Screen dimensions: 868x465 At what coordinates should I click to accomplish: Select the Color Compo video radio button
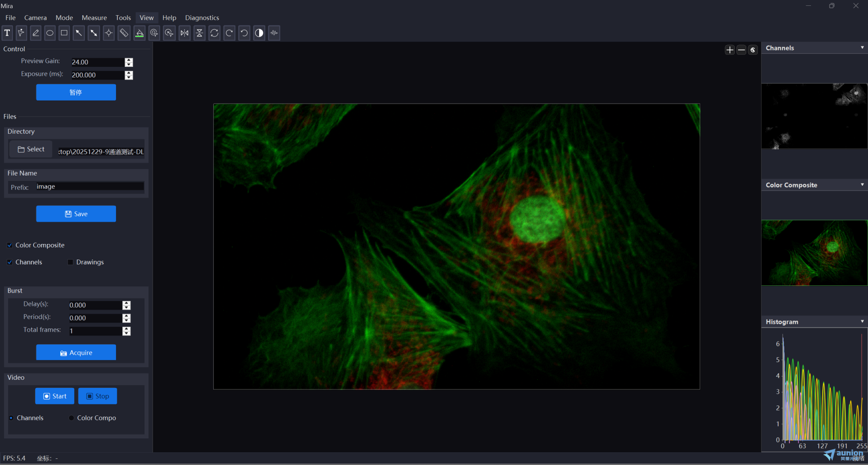tap(71, 418)
